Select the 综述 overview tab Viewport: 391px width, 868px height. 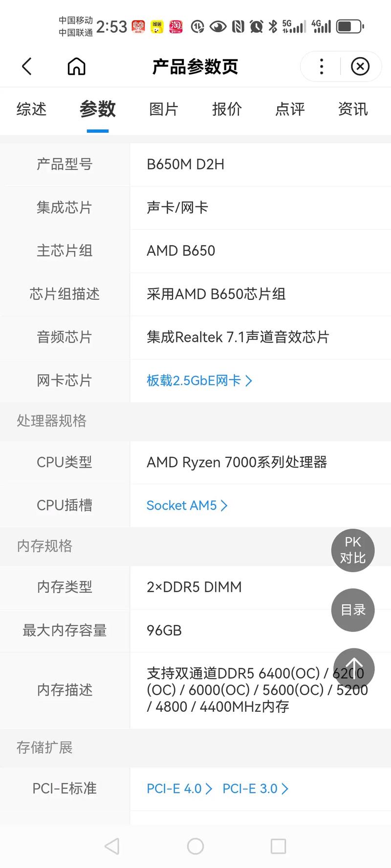31,109
